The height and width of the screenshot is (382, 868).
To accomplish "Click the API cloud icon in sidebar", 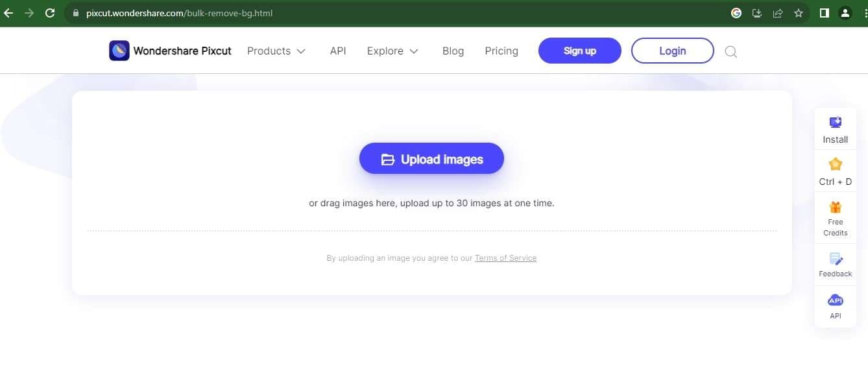I will tap(835, 300).
